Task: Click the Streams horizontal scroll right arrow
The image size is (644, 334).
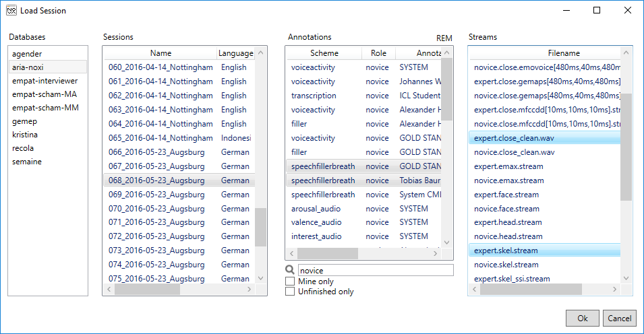Action: pos(614,290)
